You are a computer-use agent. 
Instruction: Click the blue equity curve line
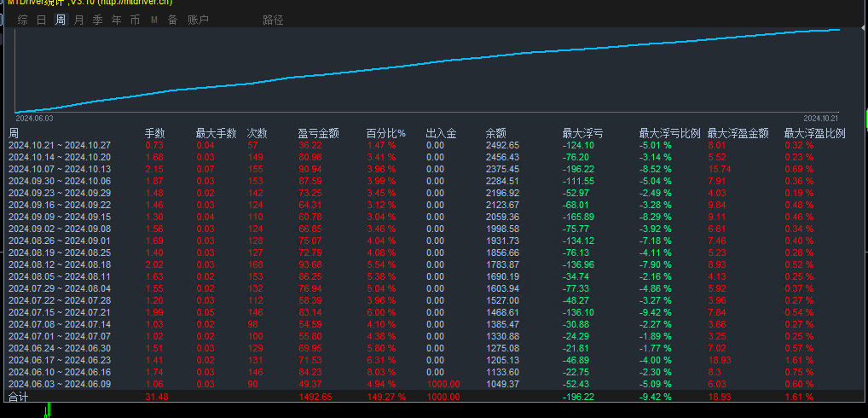click(426, 62)
